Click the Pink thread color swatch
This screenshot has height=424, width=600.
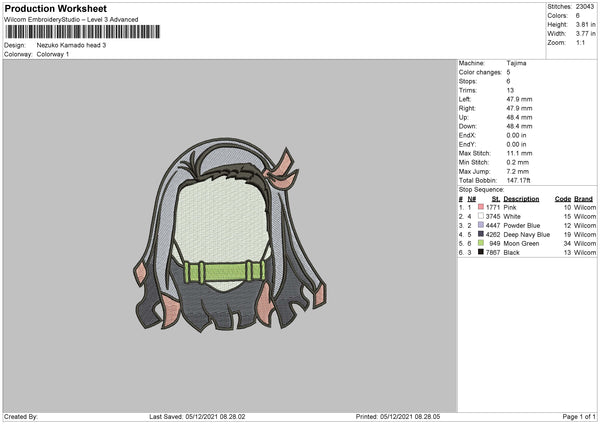[481, 207]
